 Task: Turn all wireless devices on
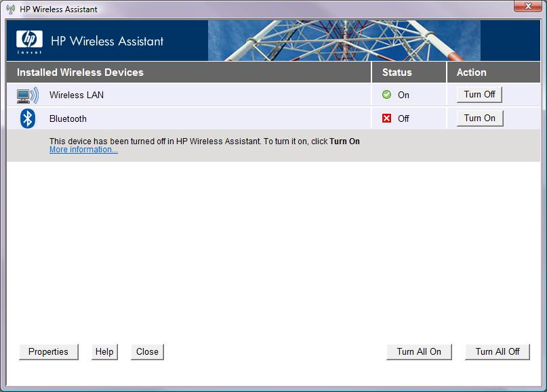pos(419,351)
